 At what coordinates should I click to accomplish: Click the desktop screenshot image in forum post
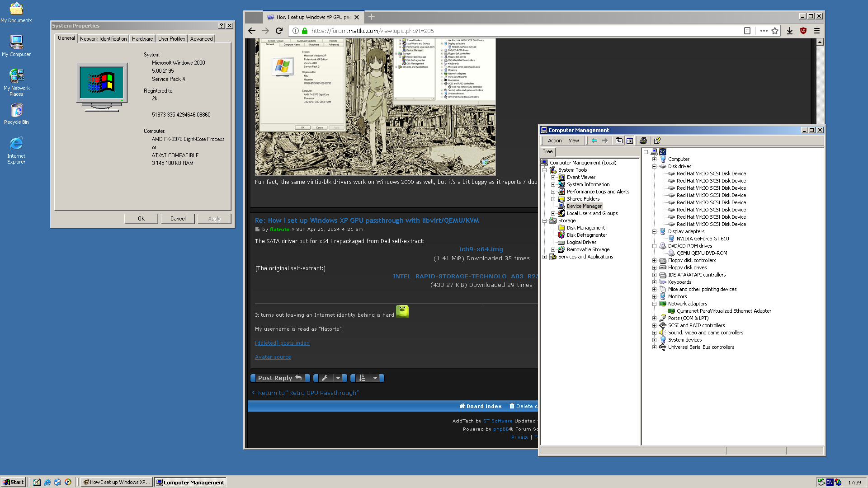click(x=375, y=107)
